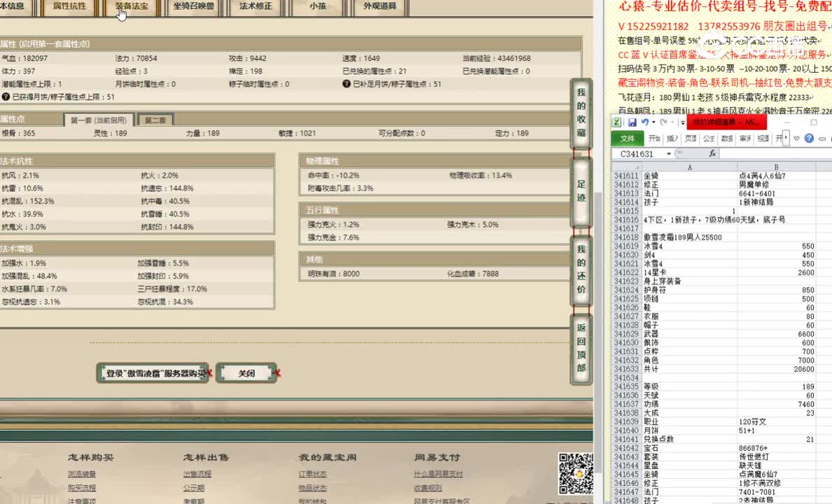Open 我的收藏 side button
832x504 pixels.
coord(581,113)
